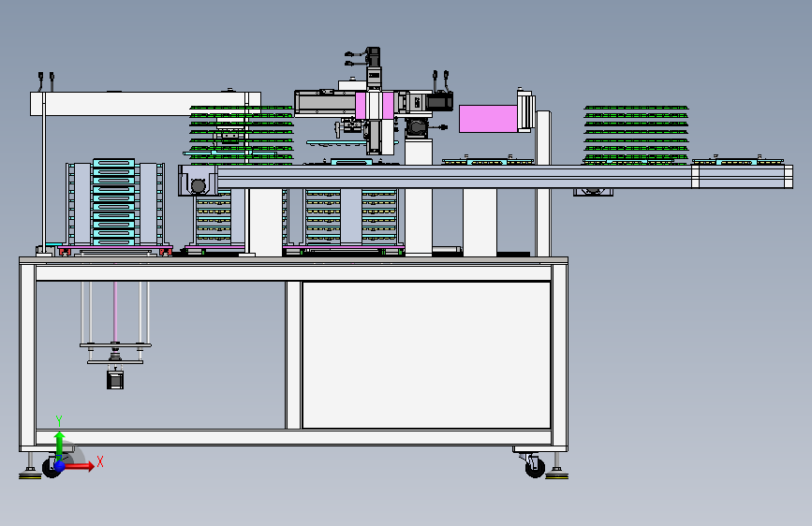The height and width of the screenshot is (526, 812).
Task: Select the bottom crossbar of the frame
Action: click(294, 437)
